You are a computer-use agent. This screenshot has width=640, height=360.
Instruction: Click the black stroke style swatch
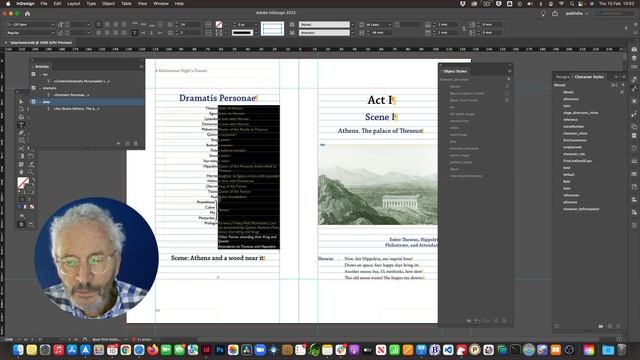click(242, 33)
